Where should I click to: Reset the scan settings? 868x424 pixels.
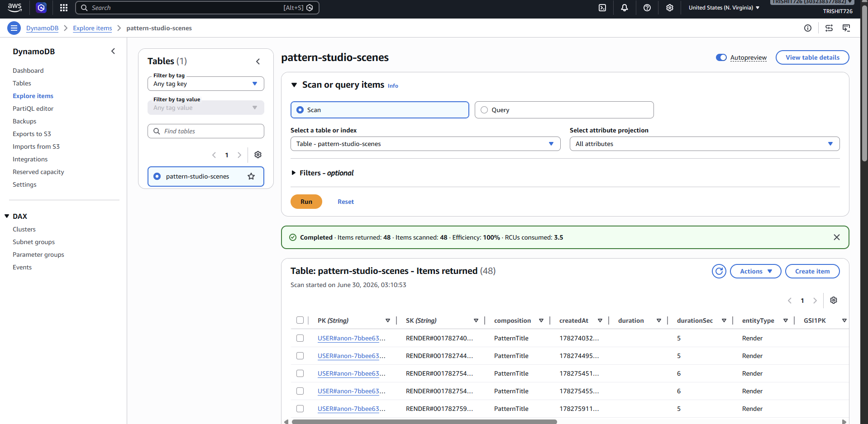pyautogui.click(x=346, y=202)
